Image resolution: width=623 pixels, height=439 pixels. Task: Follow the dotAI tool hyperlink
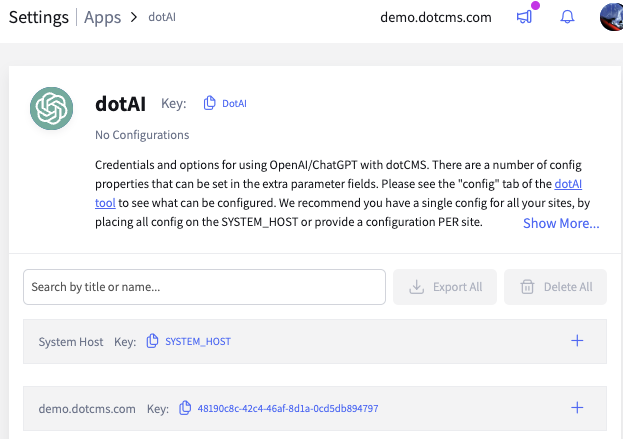click(x=568, y=184)
